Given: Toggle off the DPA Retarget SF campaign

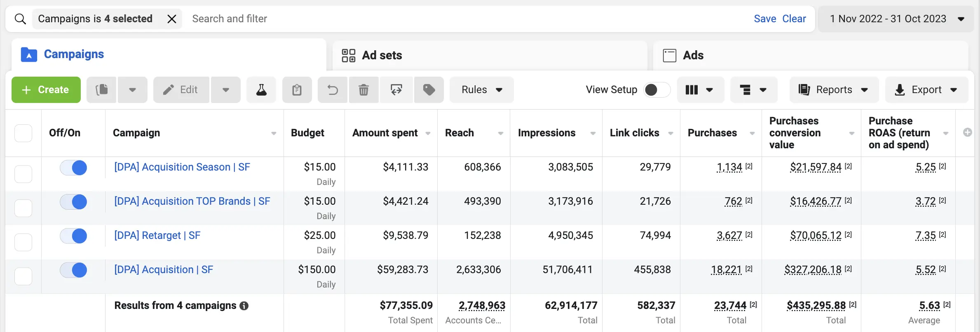Looking at the screenshot, I should 74,236.
